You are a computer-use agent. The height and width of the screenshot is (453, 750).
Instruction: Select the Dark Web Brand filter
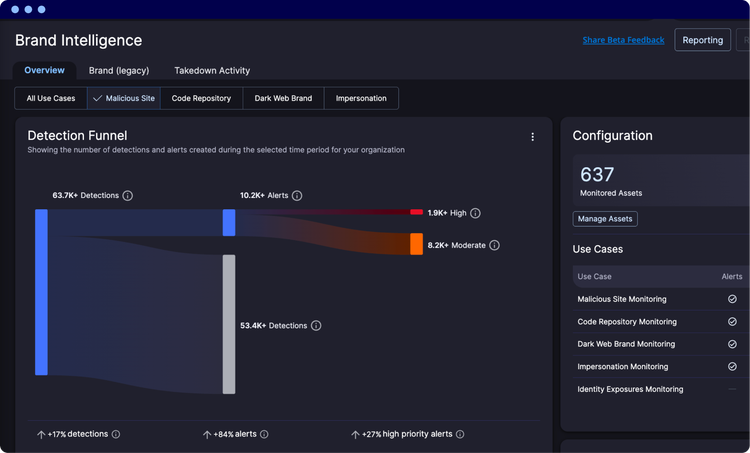(x=283, y=98)
